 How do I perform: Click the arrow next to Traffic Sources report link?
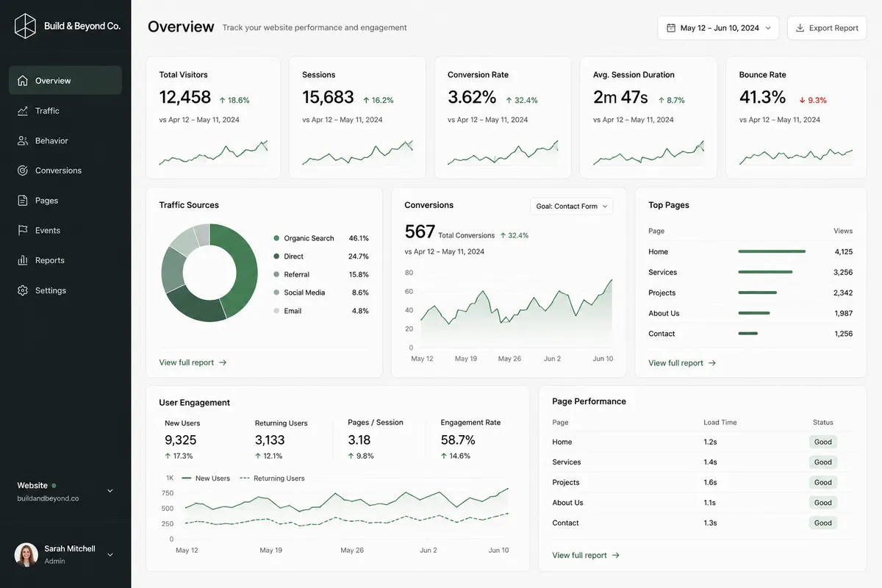[223, 362]
